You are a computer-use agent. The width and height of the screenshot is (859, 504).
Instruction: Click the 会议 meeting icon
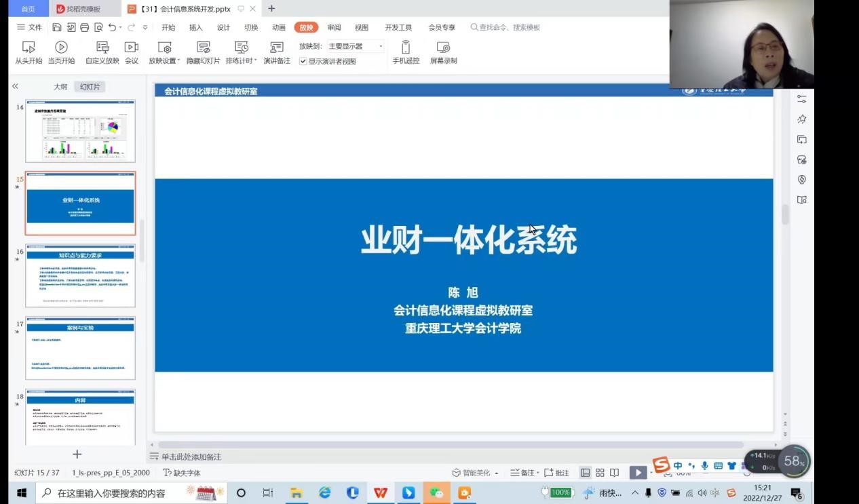pyautogui.click(x=131, y=52)
